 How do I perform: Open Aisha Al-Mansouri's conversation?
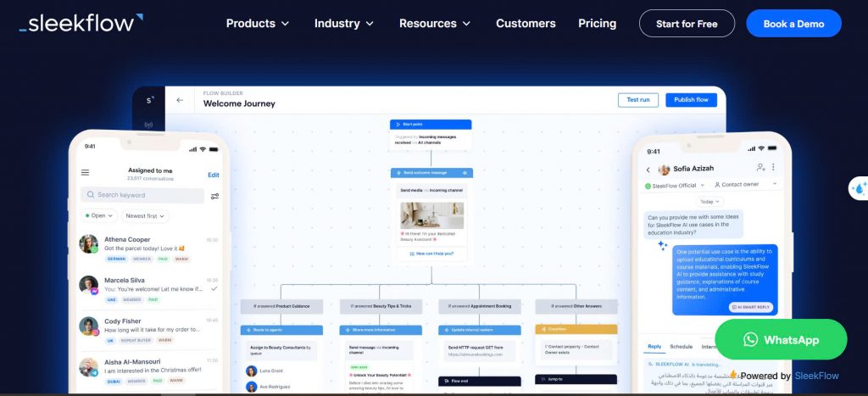(x=149, y=371)
